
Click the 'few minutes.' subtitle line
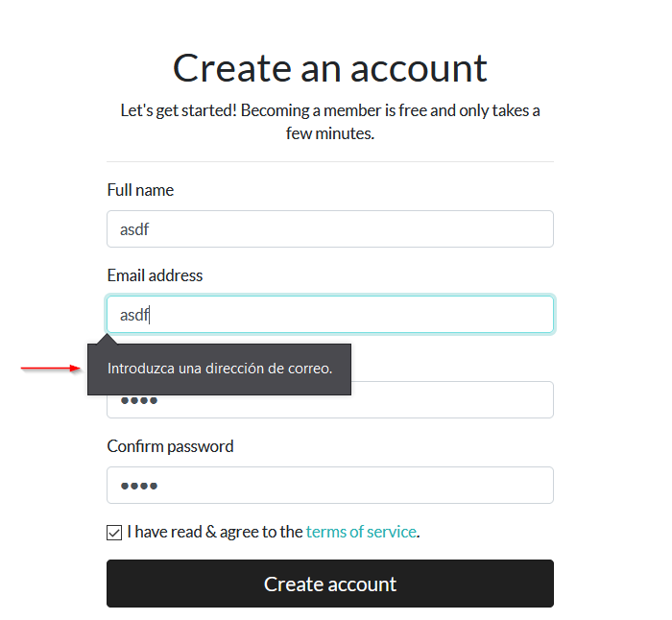pos(329,133)
